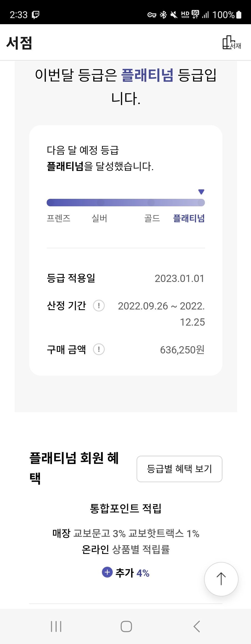Open the 서재 bookshelf icon
Viewport: 251px width, 644px height.
231,43
